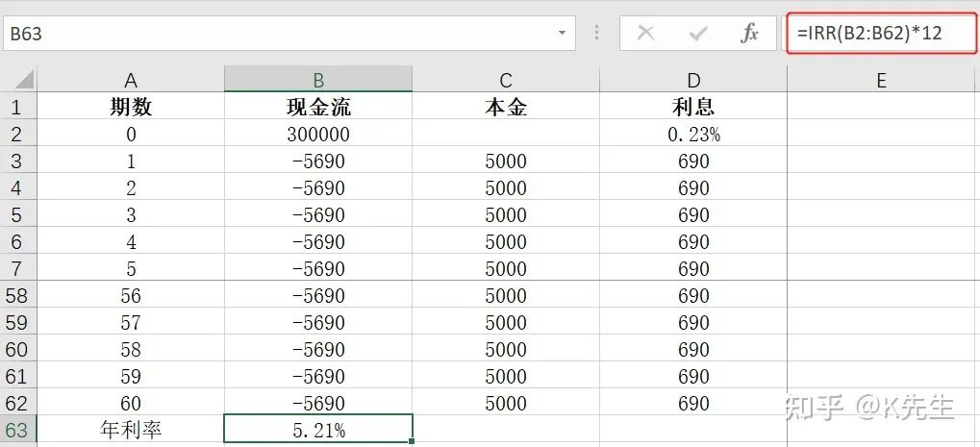The height and width of the screenshot is (447, 980).
Task: Select the 年利率 label cell
Action: (131, 430)
